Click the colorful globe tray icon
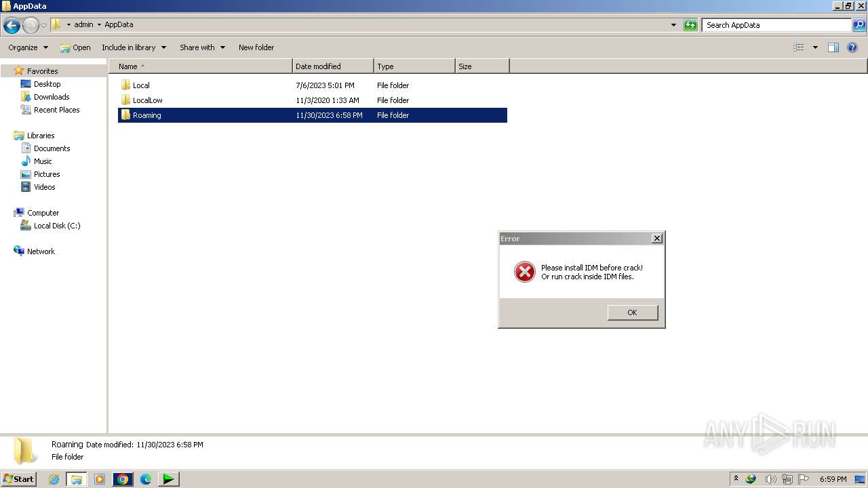868x488 pixels. (751, 479)
